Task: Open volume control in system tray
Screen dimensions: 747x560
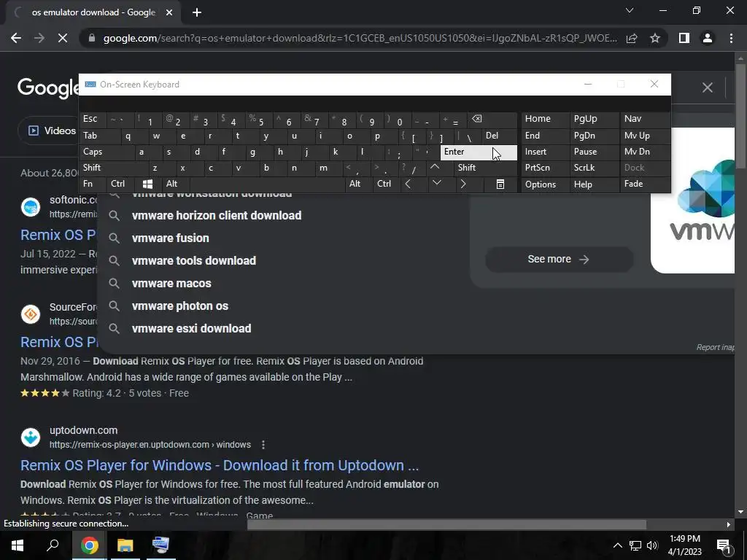Action: tap(652, 545)
